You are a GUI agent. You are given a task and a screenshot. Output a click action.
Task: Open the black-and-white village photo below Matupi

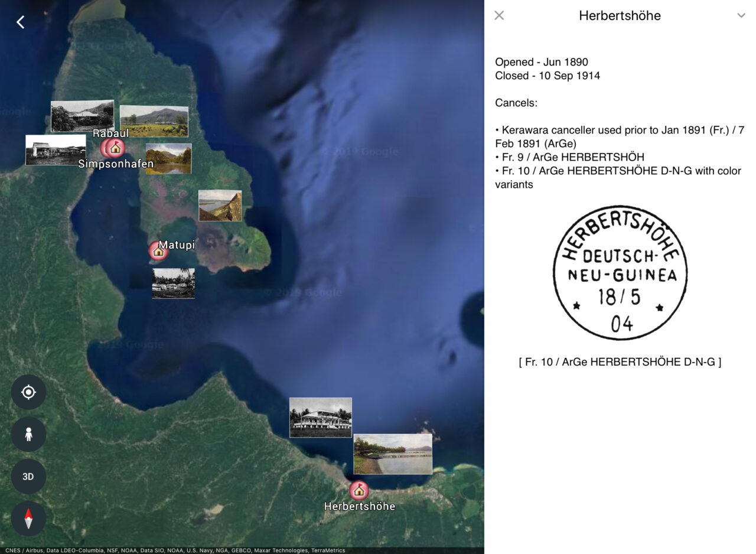click(173, 284)
